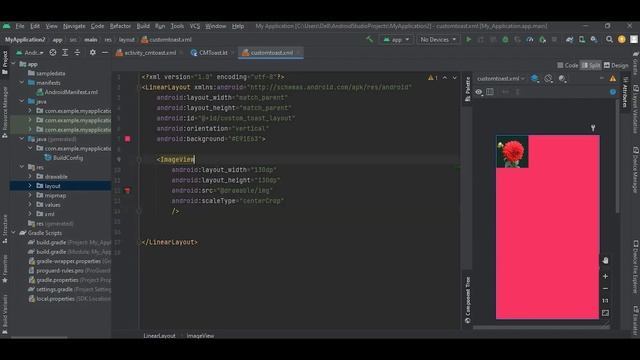Image resolution: width=640 pixels, height=360 pixels.
Task: Zoom out the design preview with minus
Action: (x=605, y=289)
